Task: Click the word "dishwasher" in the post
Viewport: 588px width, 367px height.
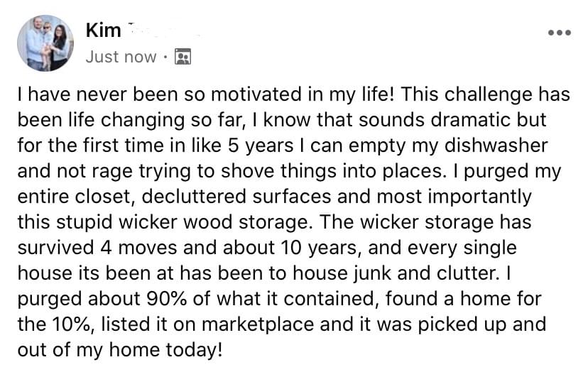Action: point(496,145)
